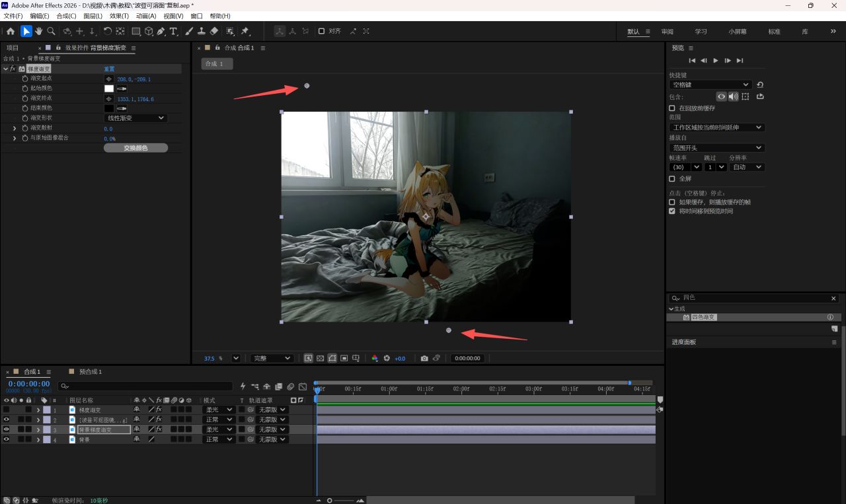Image resolution: width=846 pixels, height=504 pixels.
Task: Enable the 全屏 full screen checkbox
Action: [672, 178]
